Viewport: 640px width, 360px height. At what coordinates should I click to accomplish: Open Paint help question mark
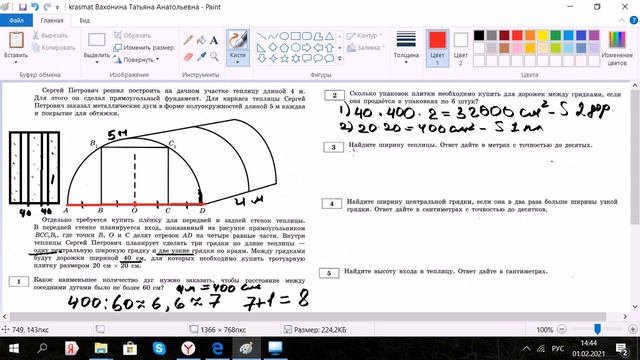634,20
